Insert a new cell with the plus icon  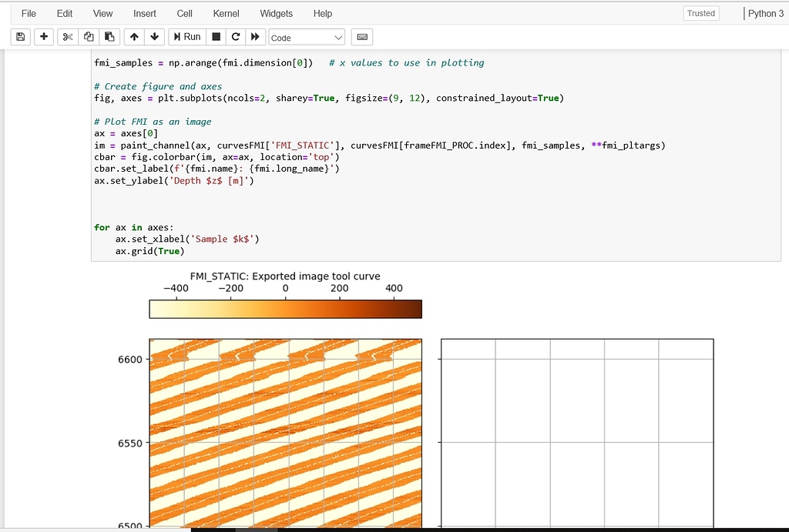42,36
